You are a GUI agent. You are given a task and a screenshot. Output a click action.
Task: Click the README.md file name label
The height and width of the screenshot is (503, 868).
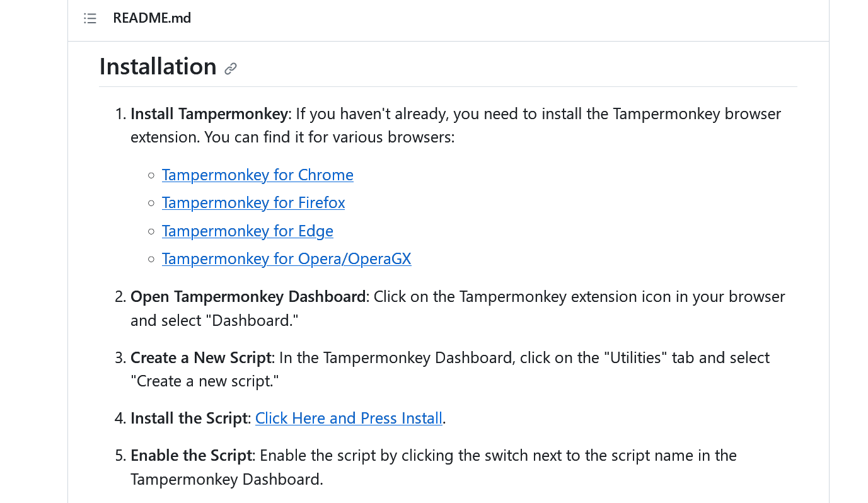(152, 18)
